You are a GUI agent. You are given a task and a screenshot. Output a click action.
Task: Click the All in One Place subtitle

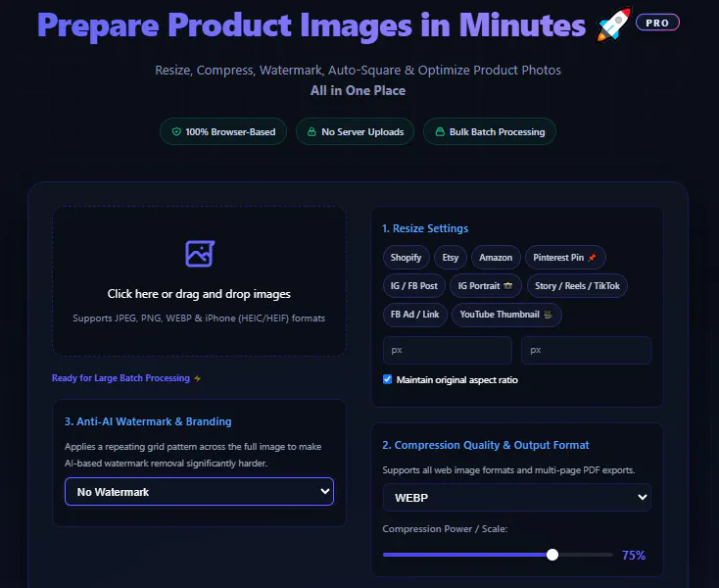coord(358,90)
